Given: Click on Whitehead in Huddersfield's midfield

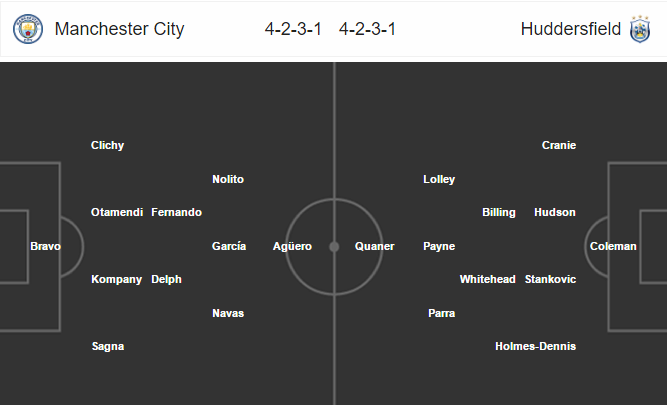Looking at the screenshot, I should [487, 280].
